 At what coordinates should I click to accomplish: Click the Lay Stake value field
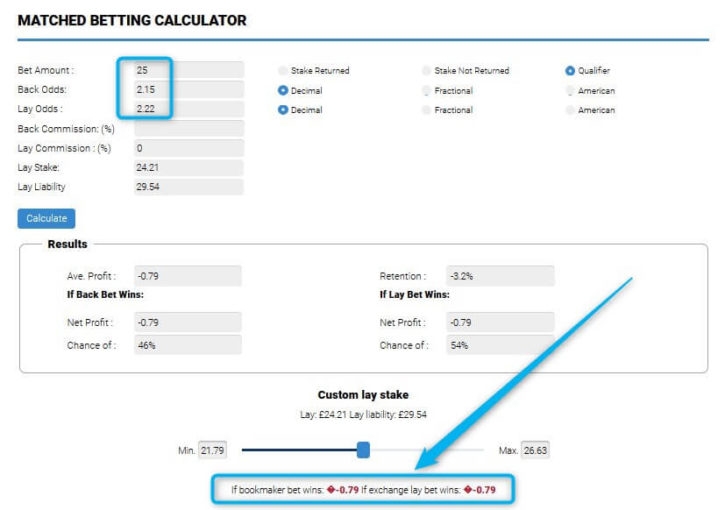tap(188, 167)
